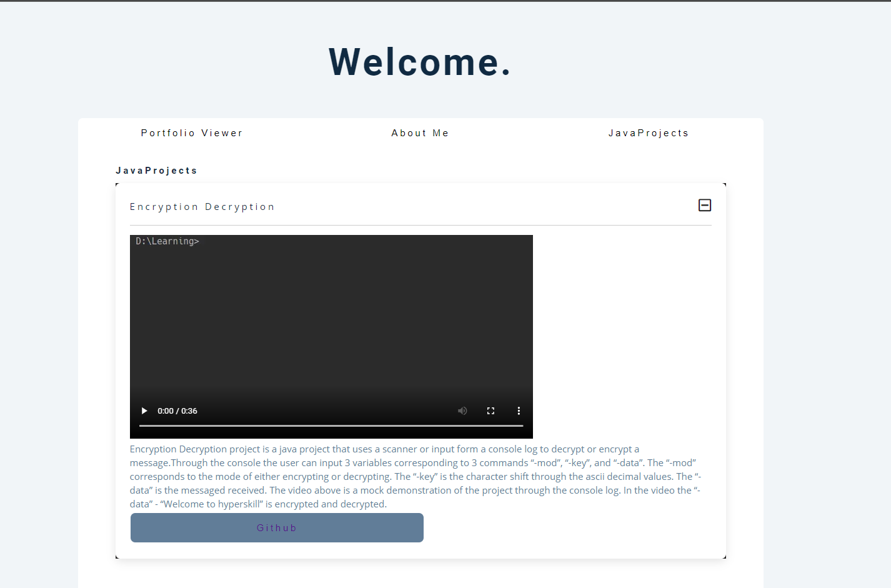Viewport: 891px width, 588px height.
Task: Click the Encryption Decryption project title
Action: (202, 207)
